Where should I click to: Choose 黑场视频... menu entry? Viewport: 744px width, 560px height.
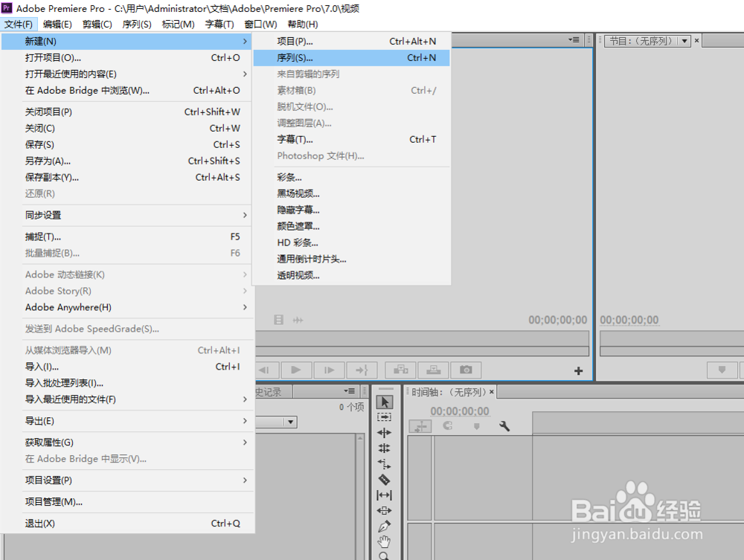pyautogui.click(x=352, y=193)
